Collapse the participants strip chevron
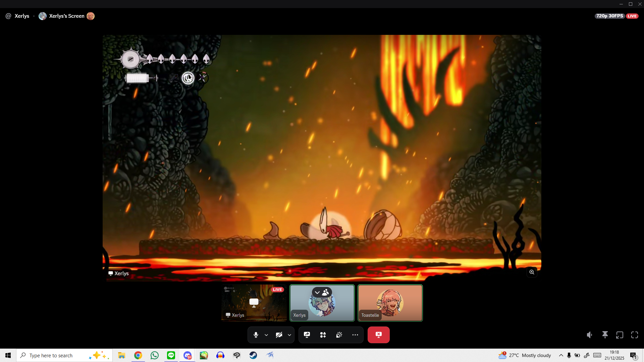644x362 pixels. point(317,293)
